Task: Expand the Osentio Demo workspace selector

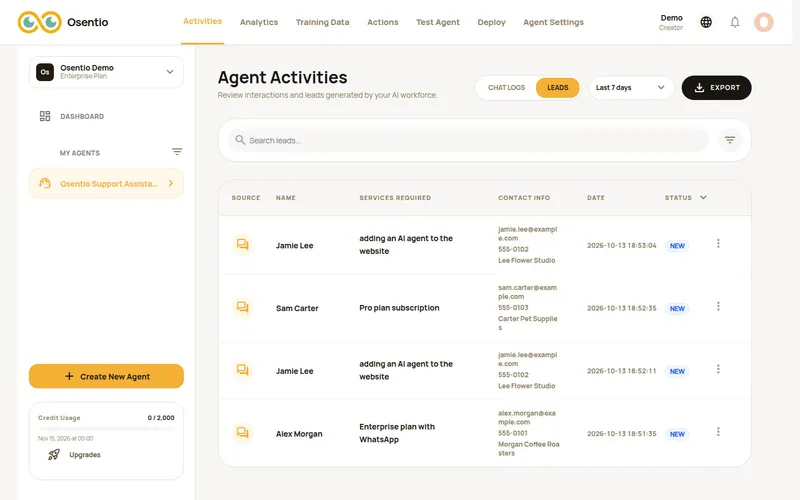Action: (106, 72)
